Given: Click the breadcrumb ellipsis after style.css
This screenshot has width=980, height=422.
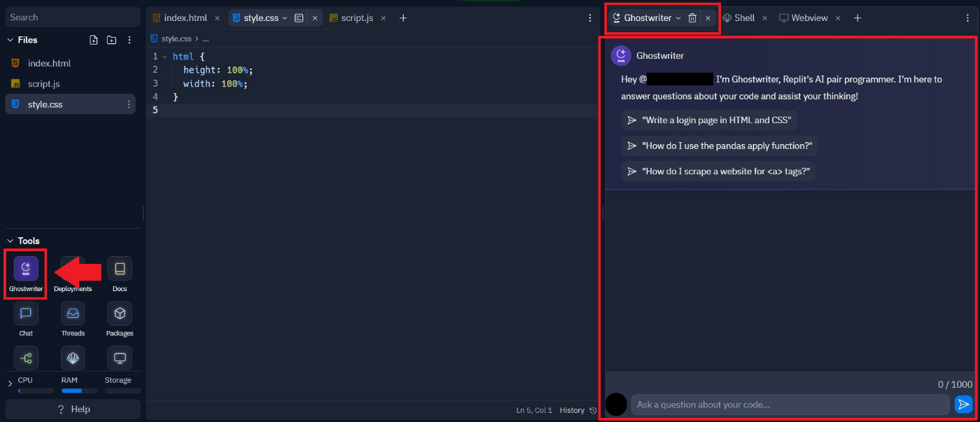Looking at the screenshot, I should [x=206, y=39].
